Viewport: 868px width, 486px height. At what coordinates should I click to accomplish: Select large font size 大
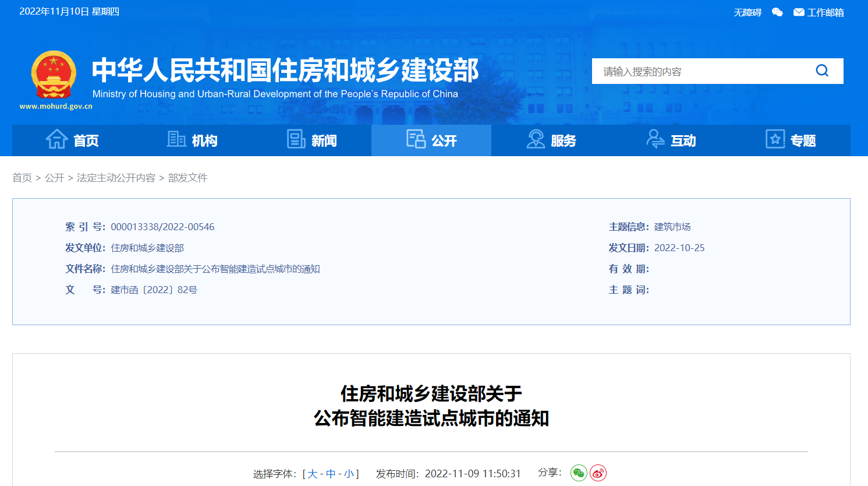click(313, 474)
